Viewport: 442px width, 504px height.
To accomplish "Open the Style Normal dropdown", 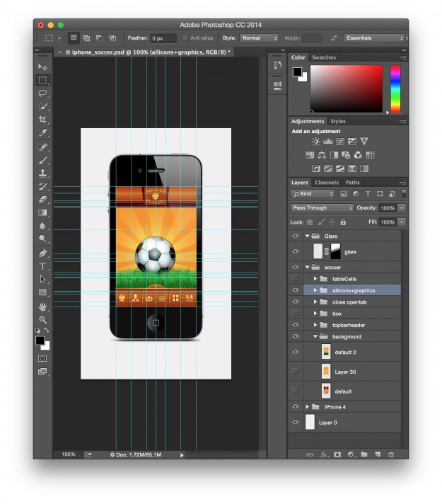I will pos(260,38).
